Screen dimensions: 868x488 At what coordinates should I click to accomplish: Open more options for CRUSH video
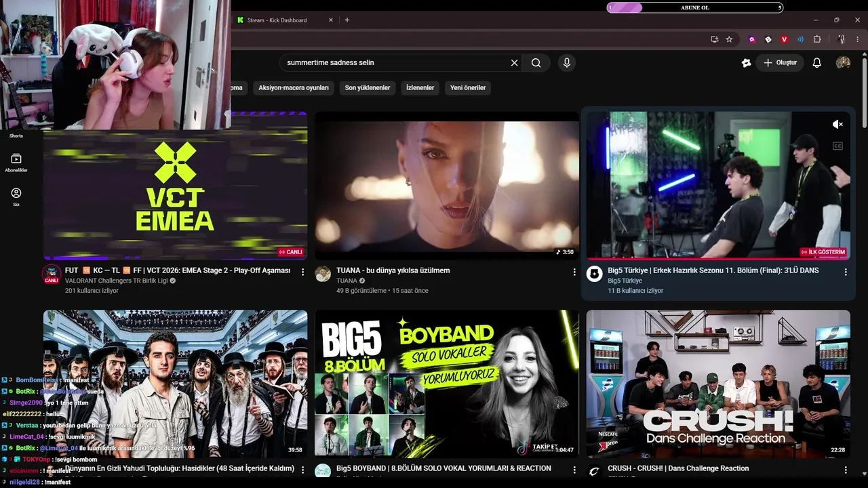(846, 470)
